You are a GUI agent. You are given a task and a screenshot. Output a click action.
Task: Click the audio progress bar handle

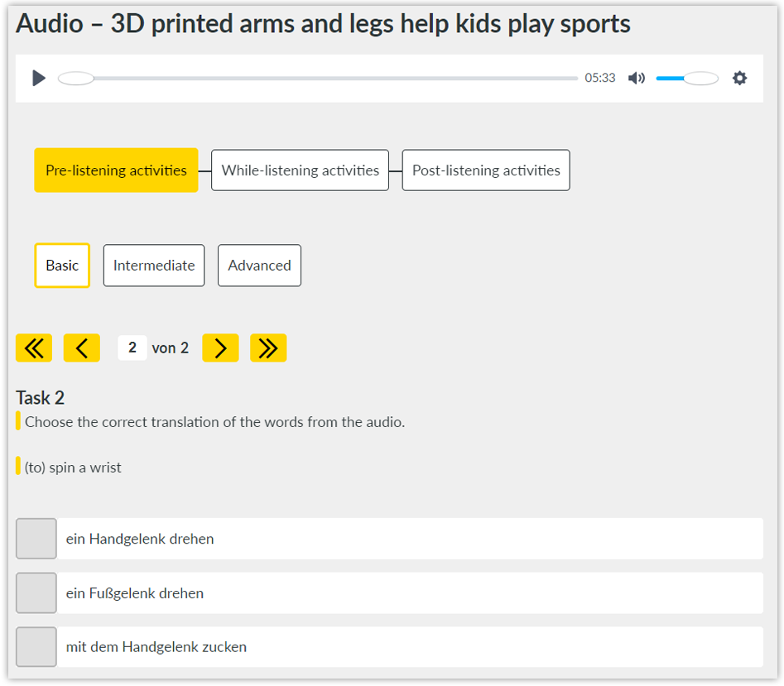click(x=76, y=79)
